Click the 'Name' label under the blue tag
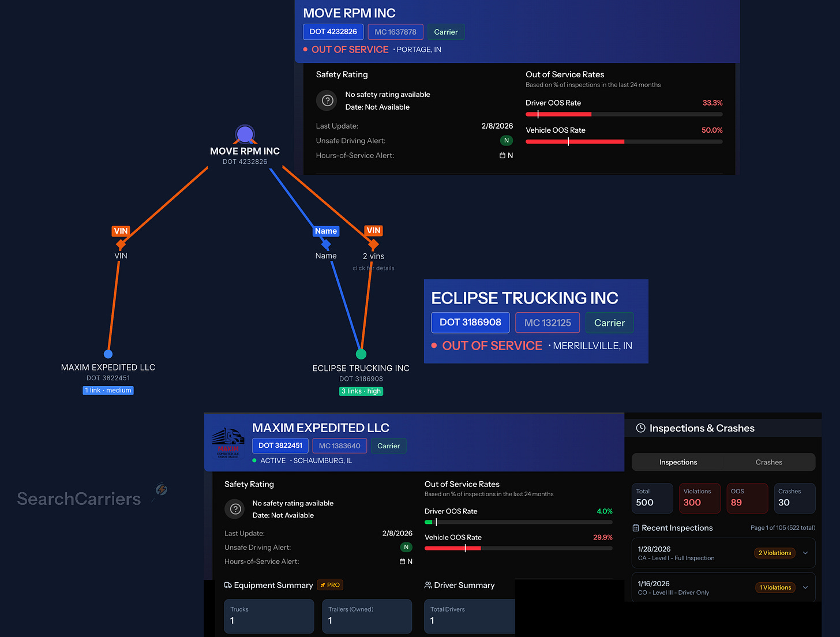The width and height of the screenshot is (840, 637). click(x=326, y=256)
